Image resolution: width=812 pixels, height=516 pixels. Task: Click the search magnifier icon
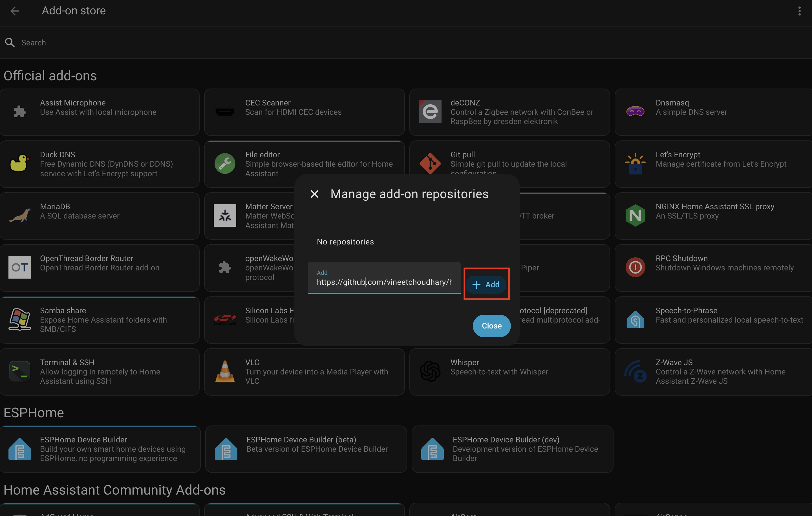click(x=10, y=43)
